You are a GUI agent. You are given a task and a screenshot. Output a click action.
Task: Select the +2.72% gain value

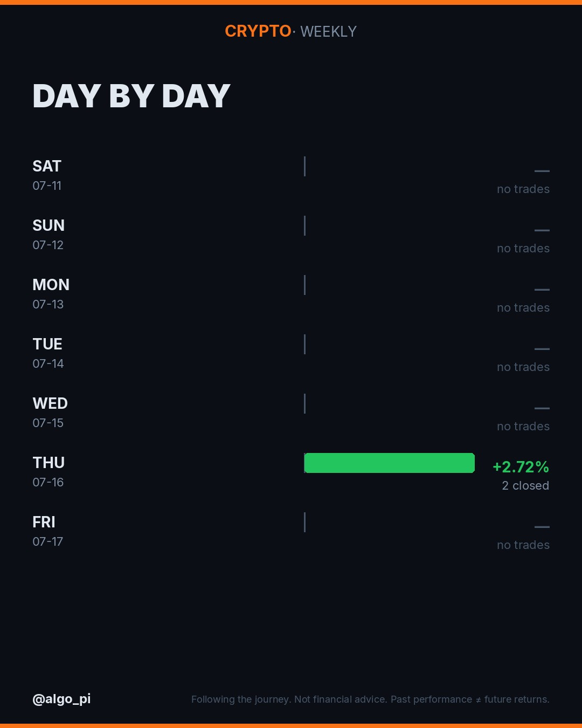[x=521, y=466]
